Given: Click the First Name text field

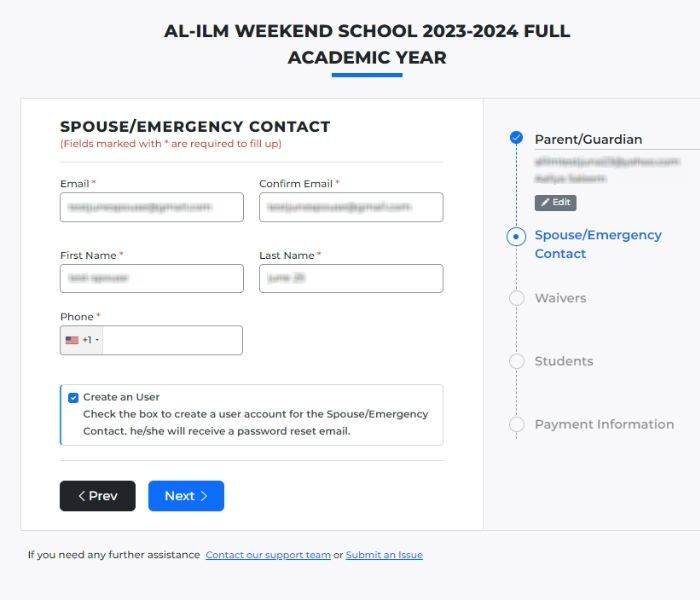Looking at the screenshot, I should tap(151, 278).
